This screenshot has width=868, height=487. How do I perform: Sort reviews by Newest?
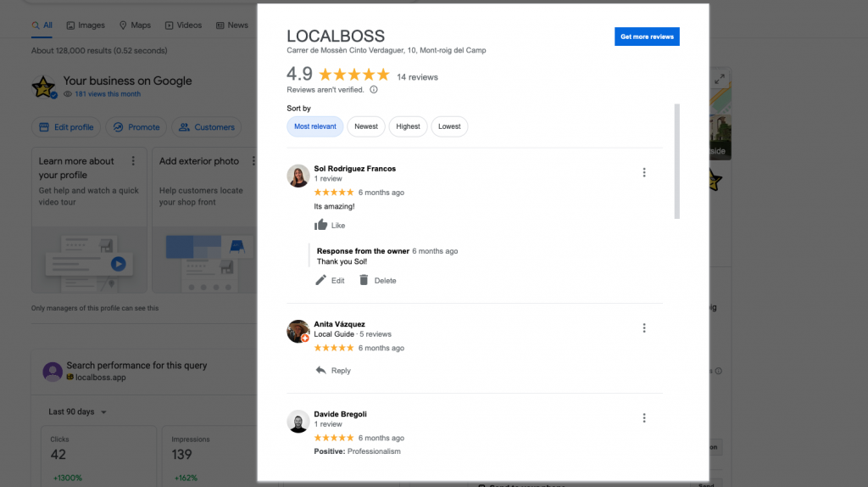pyautogui.click(x=366, y=126)
